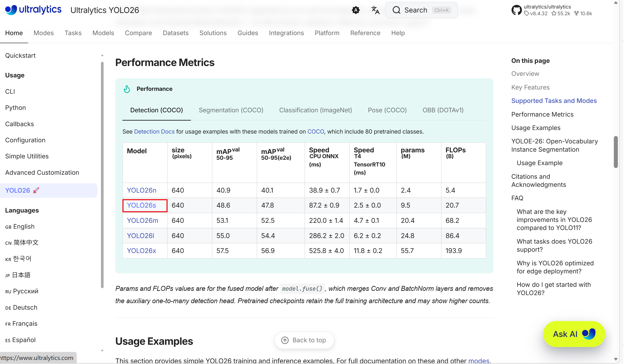636x364 pixels.
Task: Choose Deutsch in the Languages list
Action: (25, 307)
